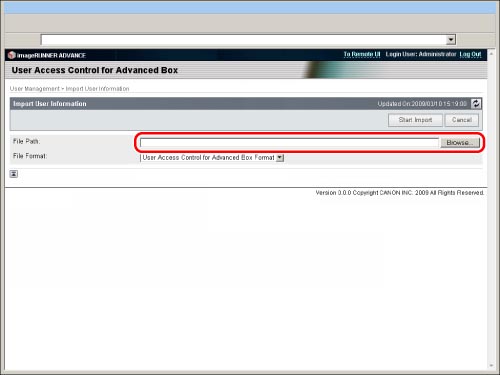500x375 pixels.
Task: Click the imageRUNNER ADVANCE logo icon
Action: 12,55
